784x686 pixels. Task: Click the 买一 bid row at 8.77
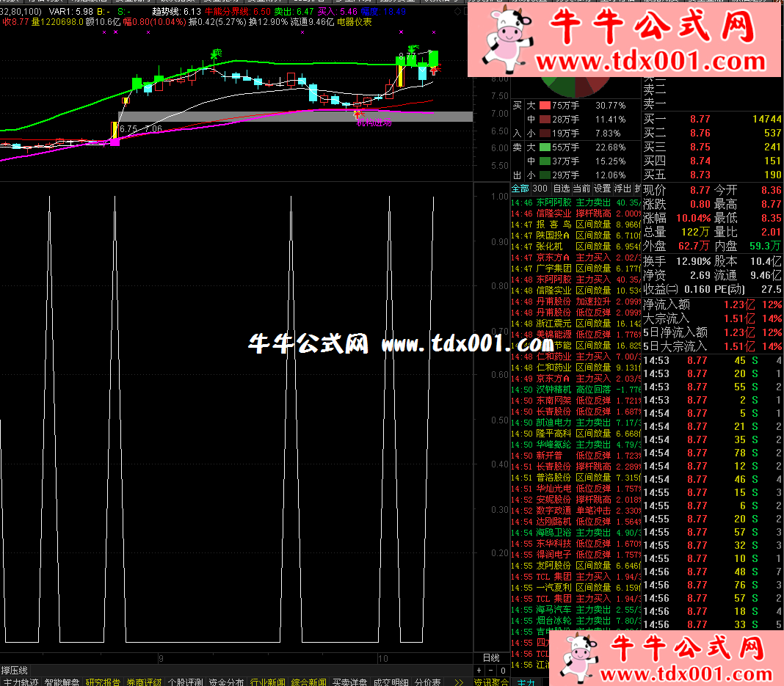tap(712, 119)
